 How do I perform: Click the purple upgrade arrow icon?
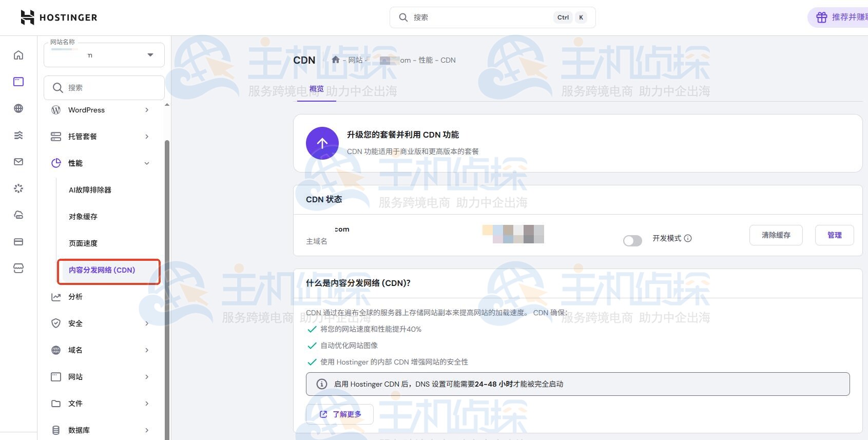tap(322, 143)
